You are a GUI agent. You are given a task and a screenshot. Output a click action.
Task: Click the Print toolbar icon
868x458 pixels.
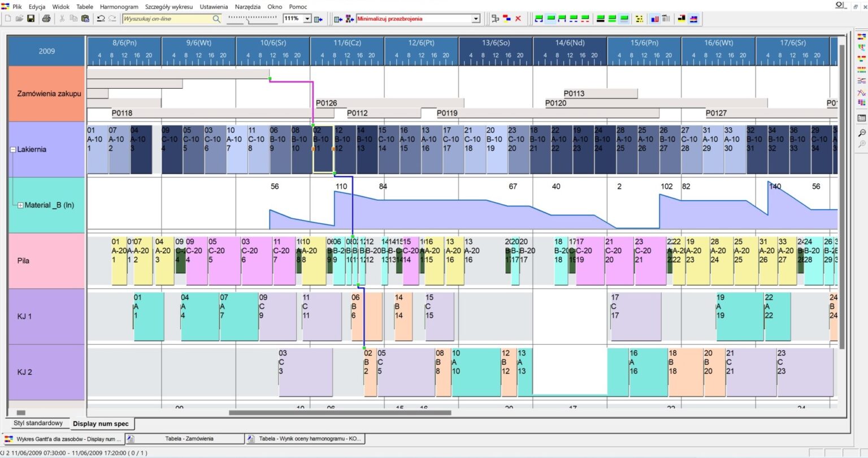pos(46,19)
